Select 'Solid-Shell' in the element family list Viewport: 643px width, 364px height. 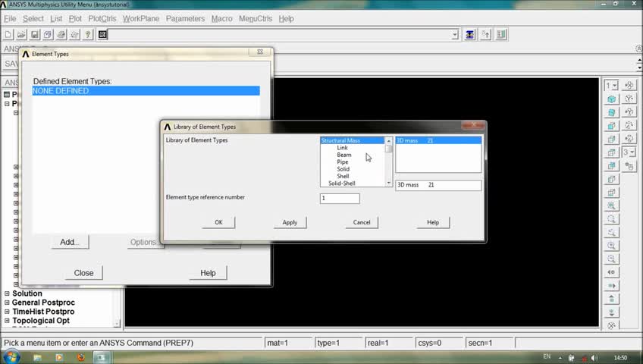(x=341, y=184)
